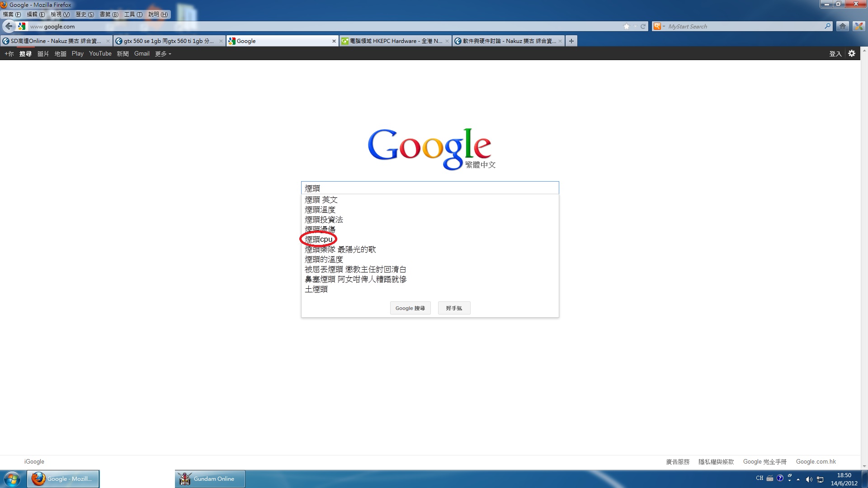This screenshot has height=488, width=868.
Task: Open Google settings gear icon
Action: [852, 53]
